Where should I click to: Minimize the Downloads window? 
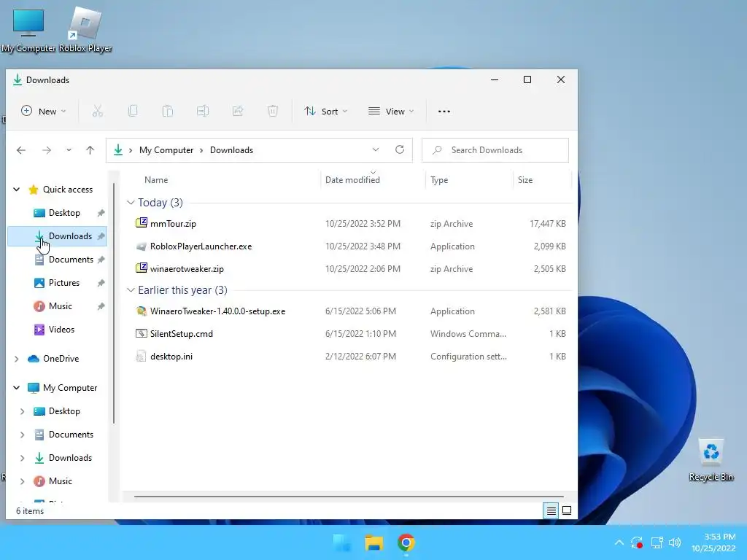495,79
